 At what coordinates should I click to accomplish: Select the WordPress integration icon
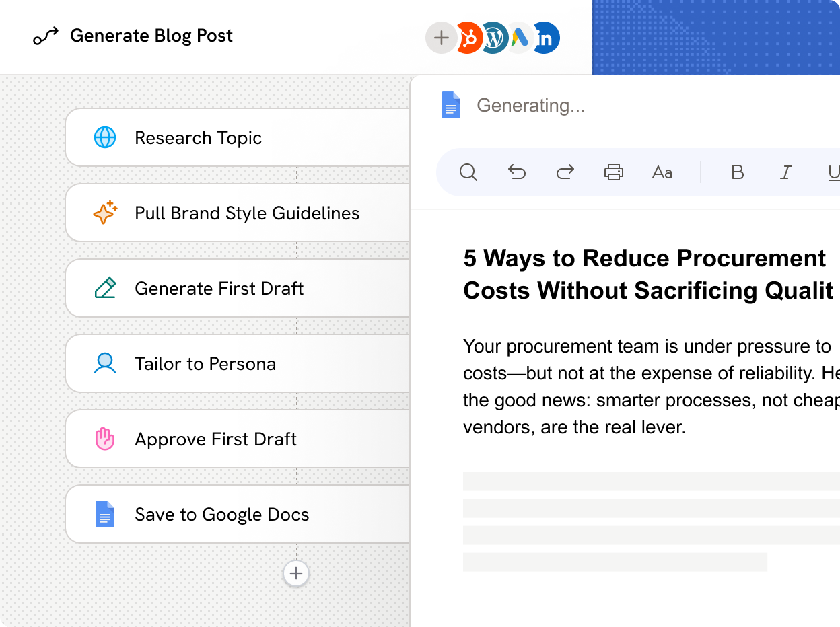[x=493, y=38]
